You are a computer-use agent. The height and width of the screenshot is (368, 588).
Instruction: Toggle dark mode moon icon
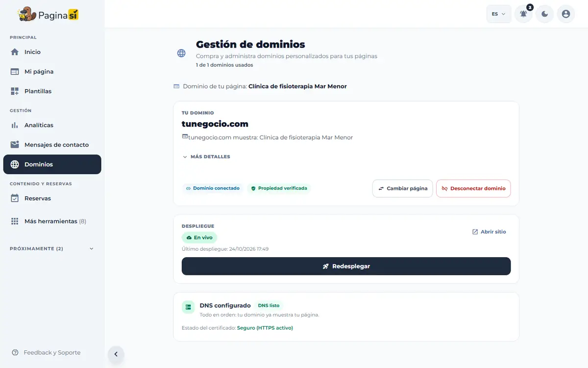pyautogui.click(x=545, y=14)
